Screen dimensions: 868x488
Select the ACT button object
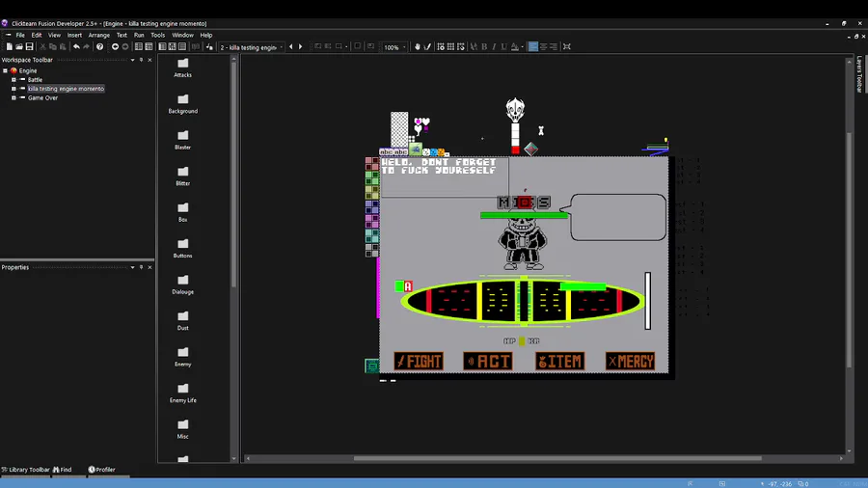(x=488, y=362)
